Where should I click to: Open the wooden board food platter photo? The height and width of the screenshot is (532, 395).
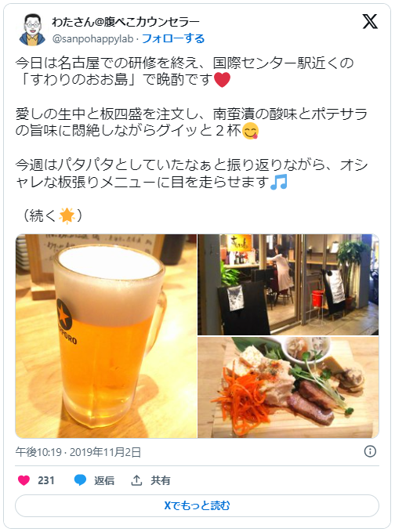(x=288, y=388)
